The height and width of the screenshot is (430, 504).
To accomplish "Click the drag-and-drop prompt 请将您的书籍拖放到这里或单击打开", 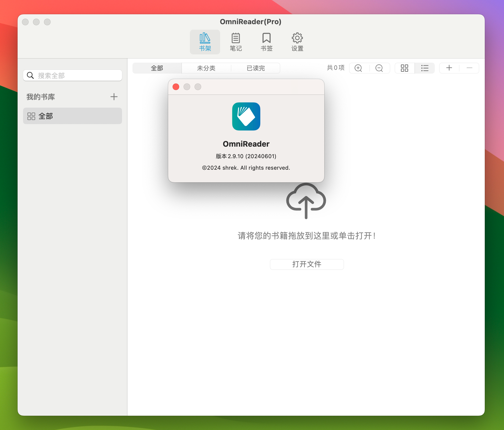I will click(x=307, y=236).
